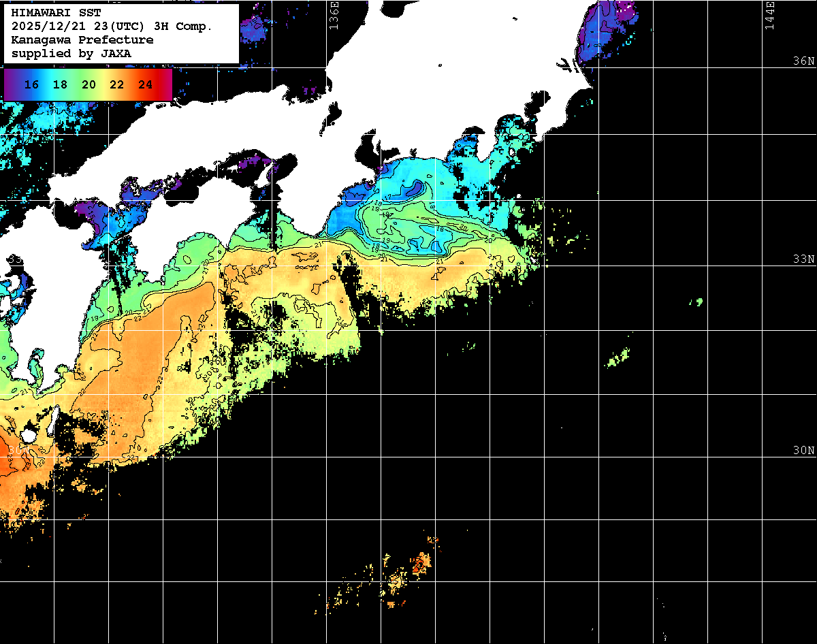
Task: Pick the 24 value on the color scale
Action: 145,85
